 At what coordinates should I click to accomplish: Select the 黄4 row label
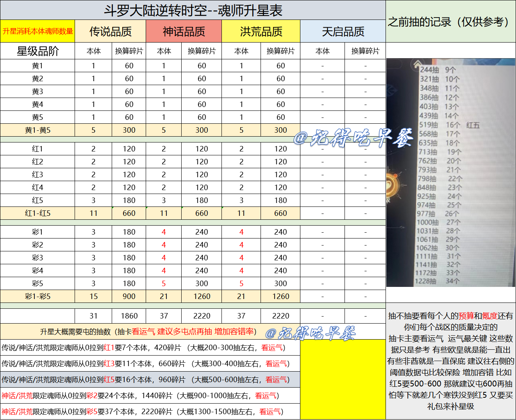[x=37, y=104]
